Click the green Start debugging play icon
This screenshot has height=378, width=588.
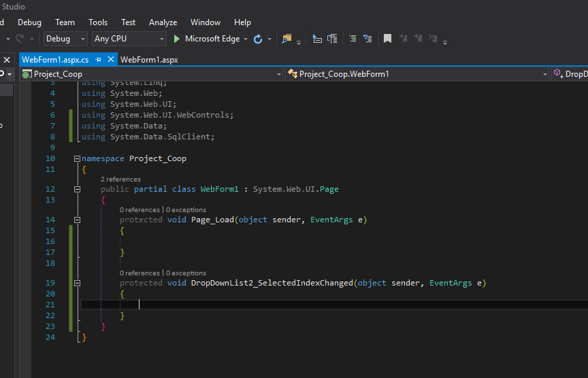(x=177, y=39)
